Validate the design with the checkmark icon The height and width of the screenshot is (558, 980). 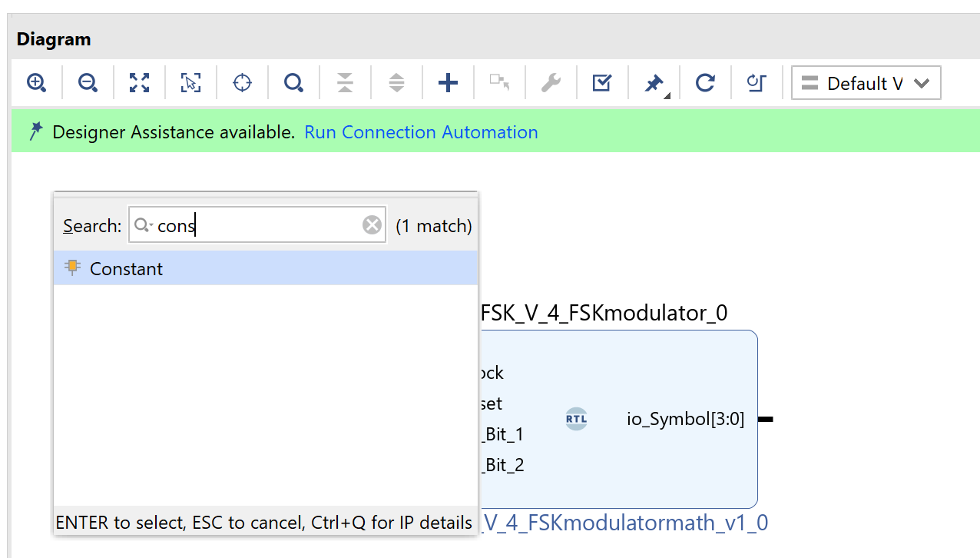602,83
